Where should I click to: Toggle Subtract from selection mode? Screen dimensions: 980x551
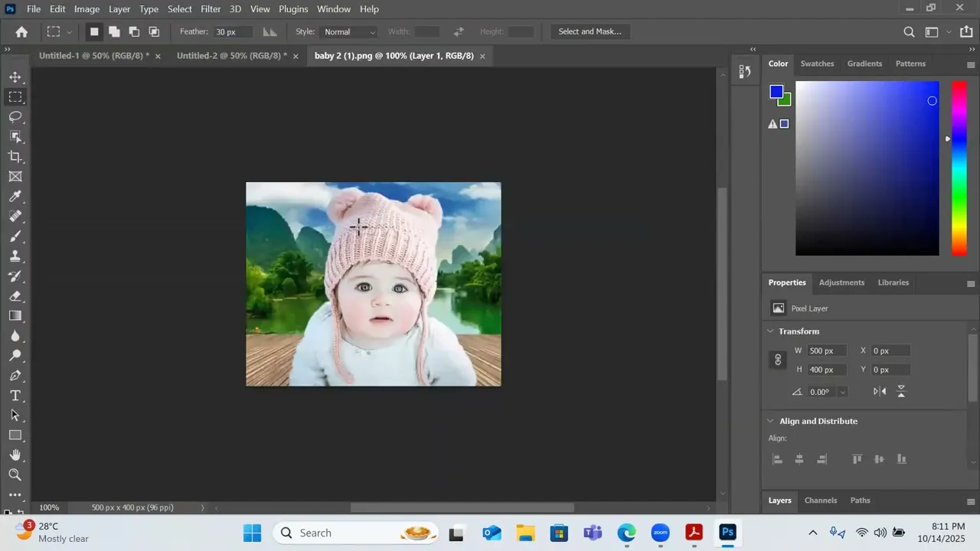[x=134, y=32]
